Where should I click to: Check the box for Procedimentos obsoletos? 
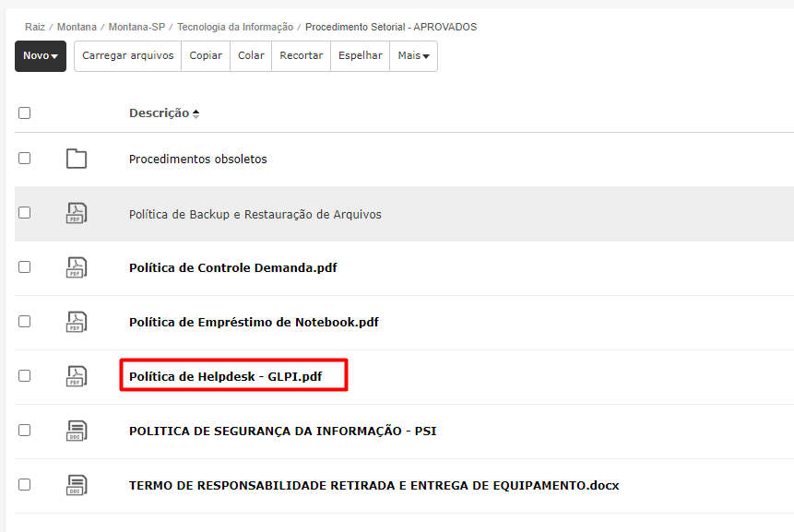tap(25, 158)
